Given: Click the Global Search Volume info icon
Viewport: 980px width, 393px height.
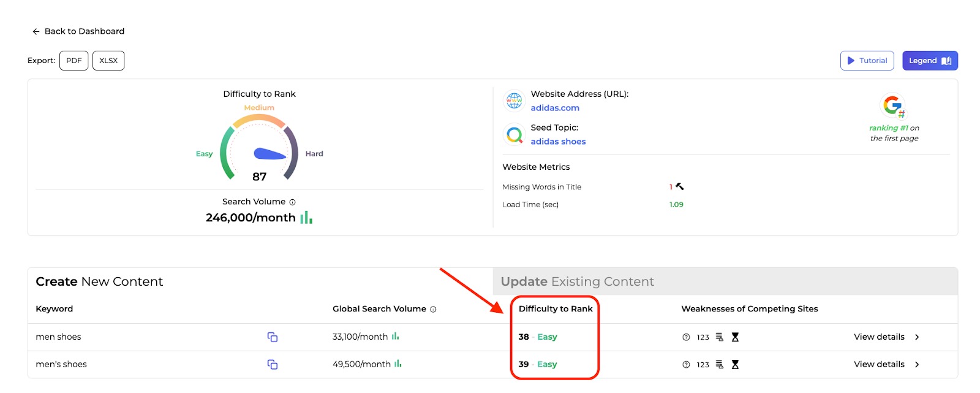Looking at the screenshot, I should pos(433,310).
